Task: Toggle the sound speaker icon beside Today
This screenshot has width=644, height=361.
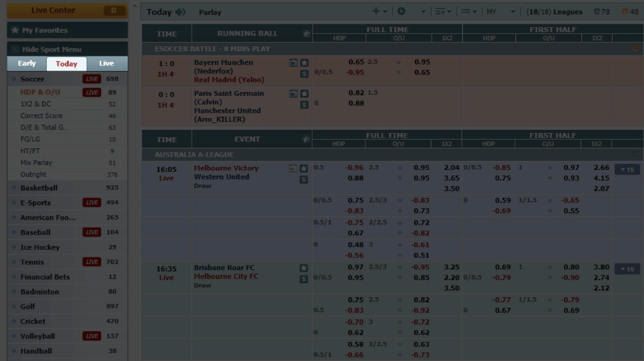Action: [180, 12]
